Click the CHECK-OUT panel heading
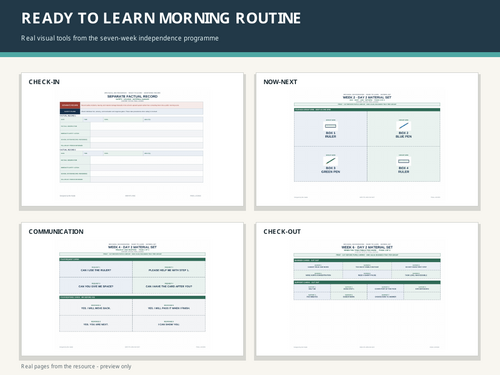The height and width of the screenshot is (375, 500). pos(282,232)
